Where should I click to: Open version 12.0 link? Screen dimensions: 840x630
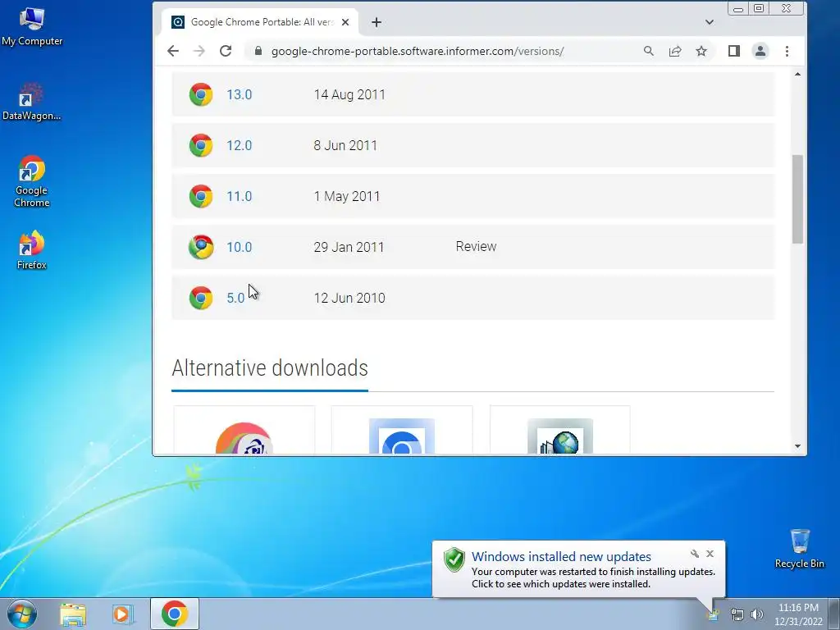[239, 145]
